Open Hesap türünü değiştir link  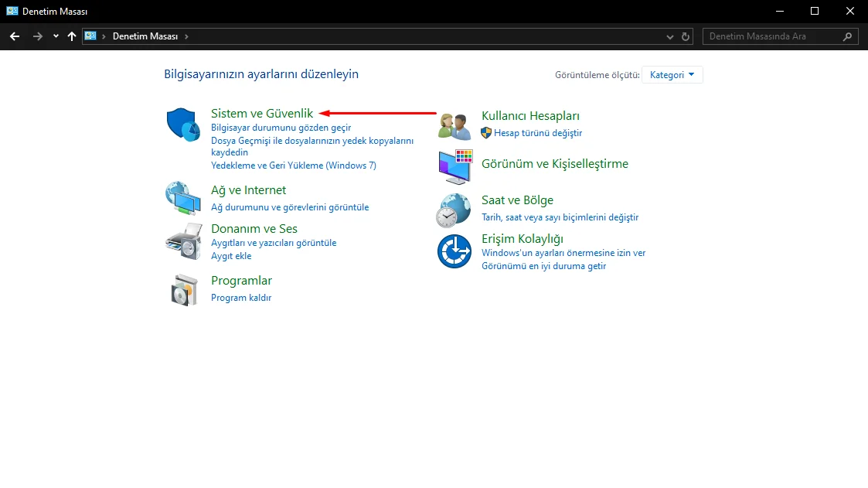point(537,133)
